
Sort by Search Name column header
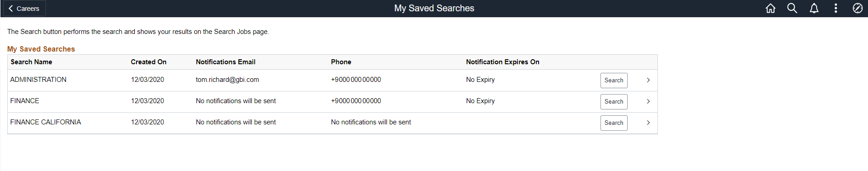31,62
